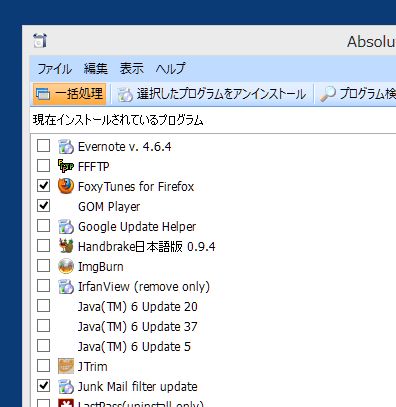
Task: Check the IrfanView (remove only) checkbox
Action: [x=44, y=286]
